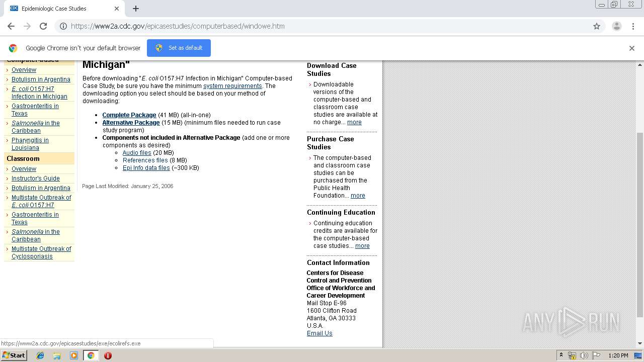The height and width of the screenshot is (362, 644).
Task: Open Alternative Package download link
Action: point(131,123)
